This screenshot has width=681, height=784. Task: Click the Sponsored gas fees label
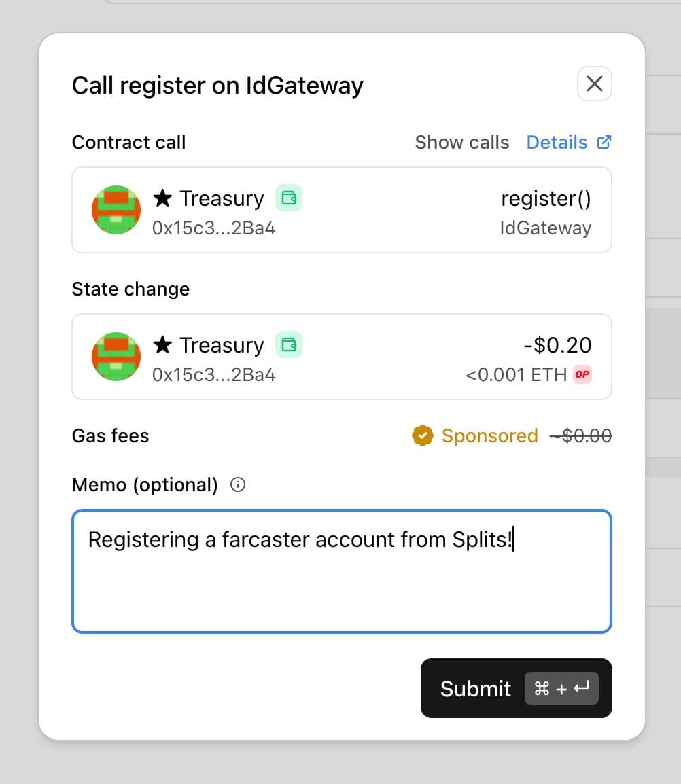489,435
